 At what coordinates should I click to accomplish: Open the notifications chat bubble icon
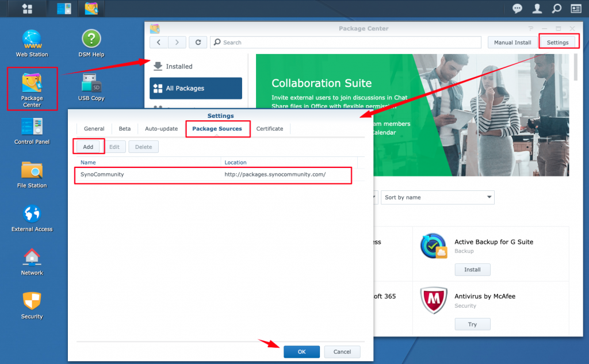(517, 9)
